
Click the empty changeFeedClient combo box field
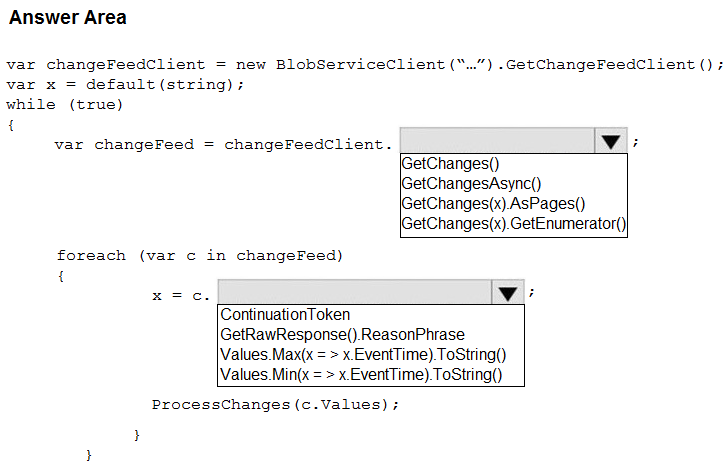(497, 141)
